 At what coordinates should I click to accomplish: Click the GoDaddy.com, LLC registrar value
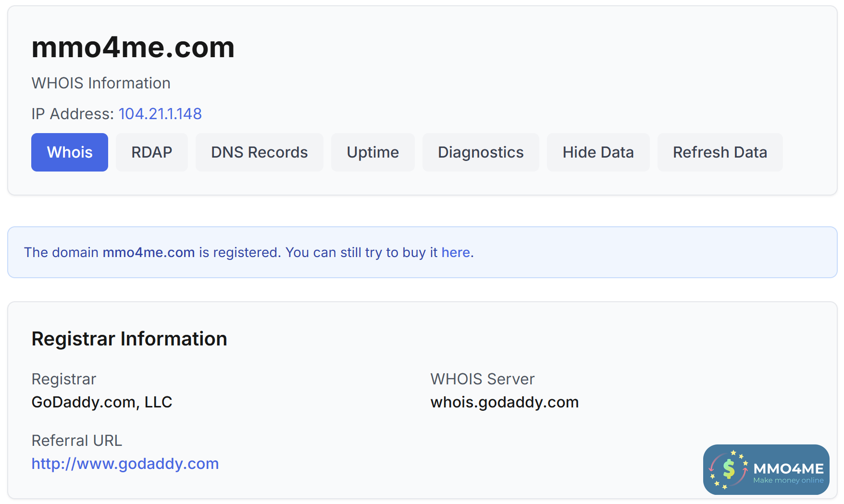(x=102, y=402)
